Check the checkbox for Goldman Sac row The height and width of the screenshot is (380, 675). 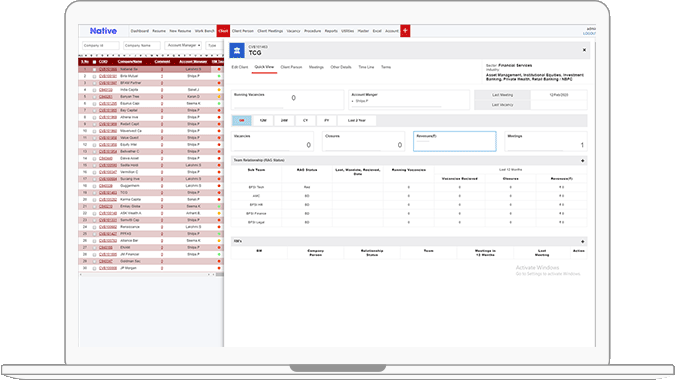click(x=94, y=261)
